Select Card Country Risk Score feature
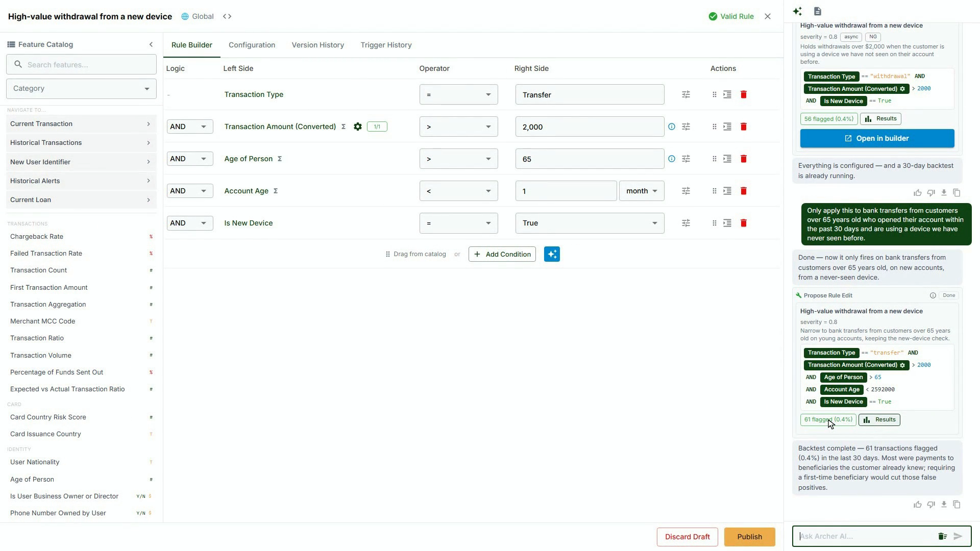The height and width of the screenshot is (551, 980). click(48, 417)
